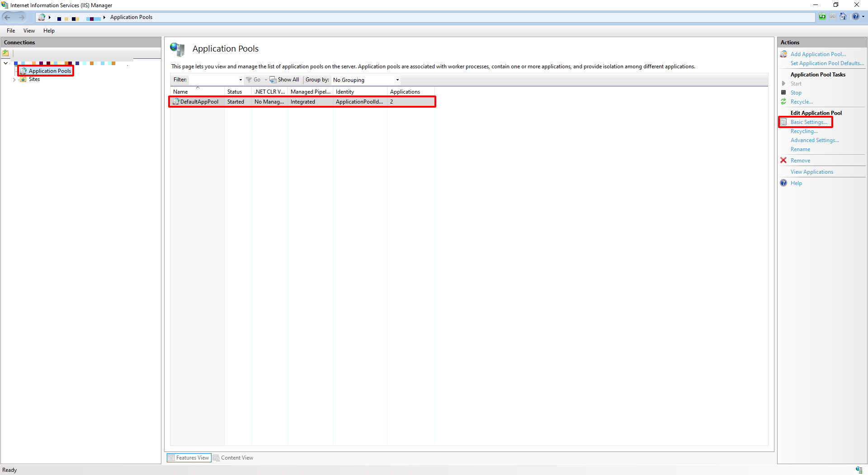The width and height of the screenshot is (868, 475).
Task: Click the status bar configuration icon
Action: pos(859,470)
